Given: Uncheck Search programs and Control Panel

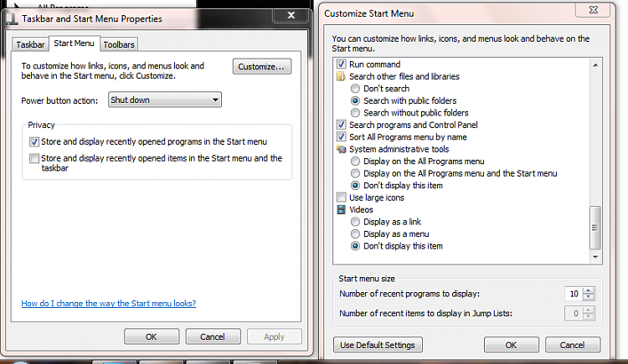Looking at the screenshot, I should (x=341, y=125).
